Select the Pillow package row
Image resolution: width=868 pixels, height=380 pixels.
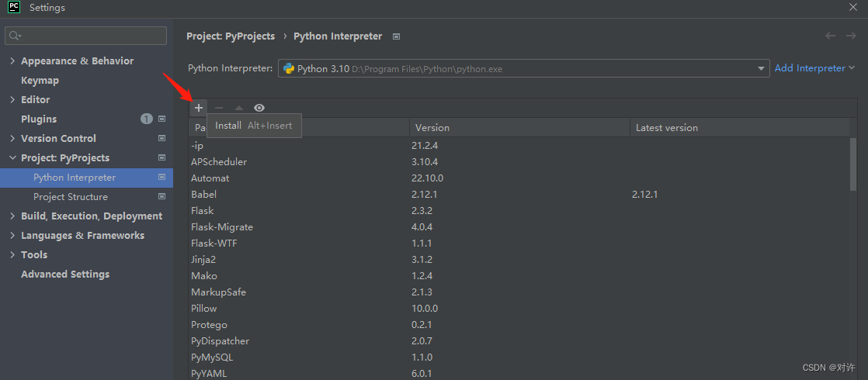(x=519, y=308)
